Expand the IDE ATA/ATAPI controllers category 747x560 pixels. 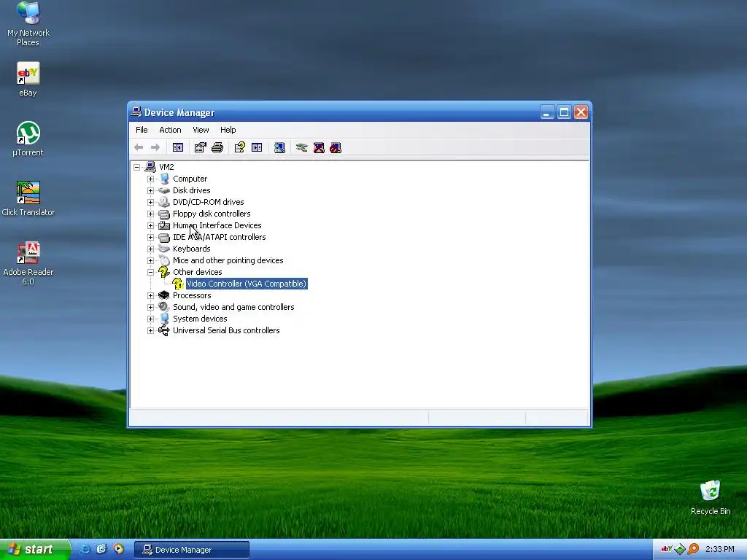150,237
